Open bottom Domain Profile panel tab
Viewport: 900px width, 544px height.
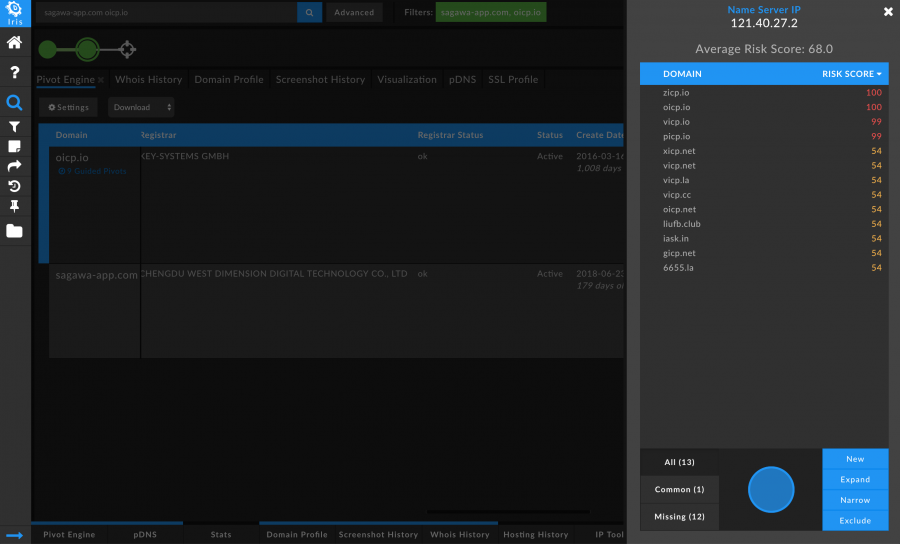[297, 534]
